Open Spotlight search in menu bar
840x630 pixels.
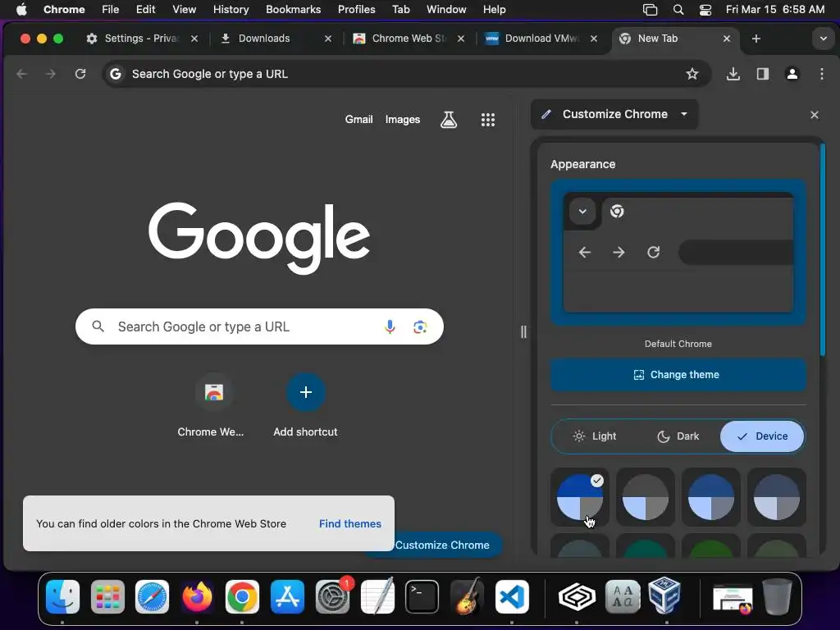(678, 10)
